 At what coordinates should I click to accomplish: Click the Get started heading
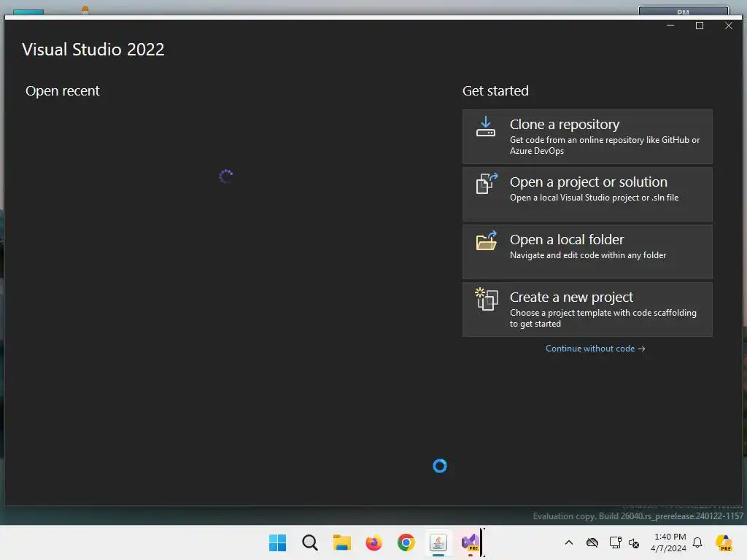(x=495, y=90)
